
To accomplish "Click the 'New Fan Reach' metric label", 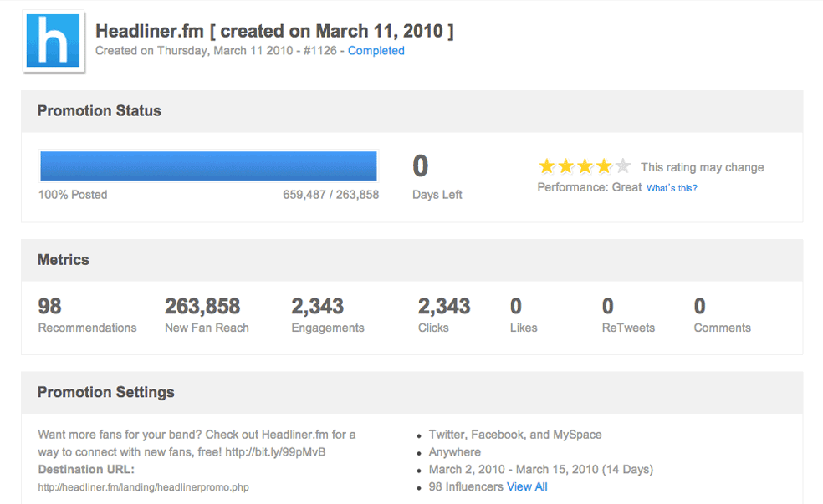I will click(207, 328).
